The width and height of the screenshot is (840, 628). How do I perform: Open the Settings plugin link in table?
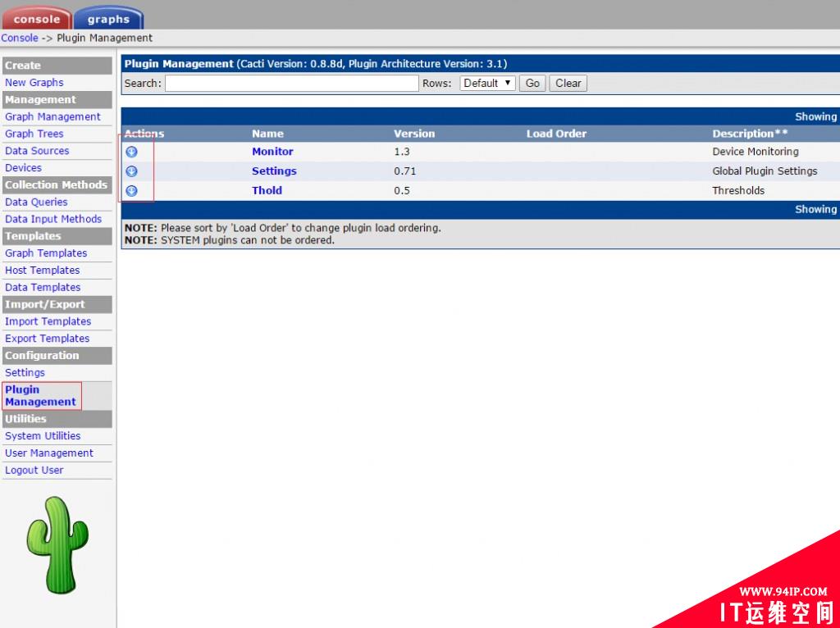274,171
